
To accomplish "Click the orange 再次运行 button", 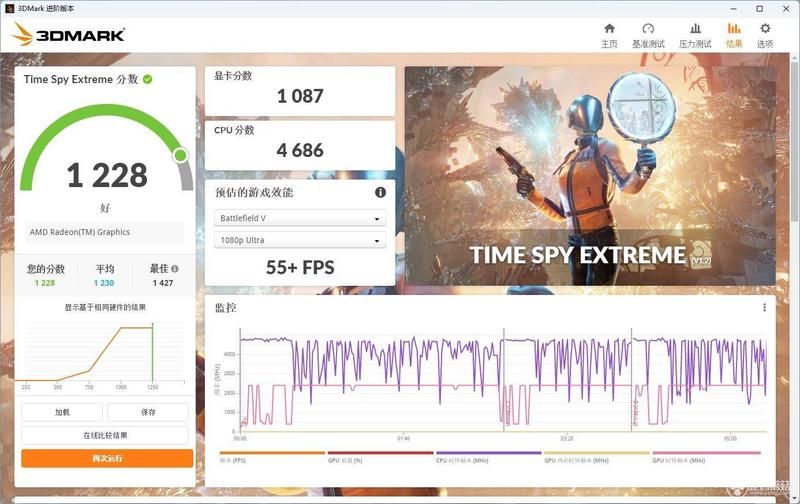I will (107, 458).
